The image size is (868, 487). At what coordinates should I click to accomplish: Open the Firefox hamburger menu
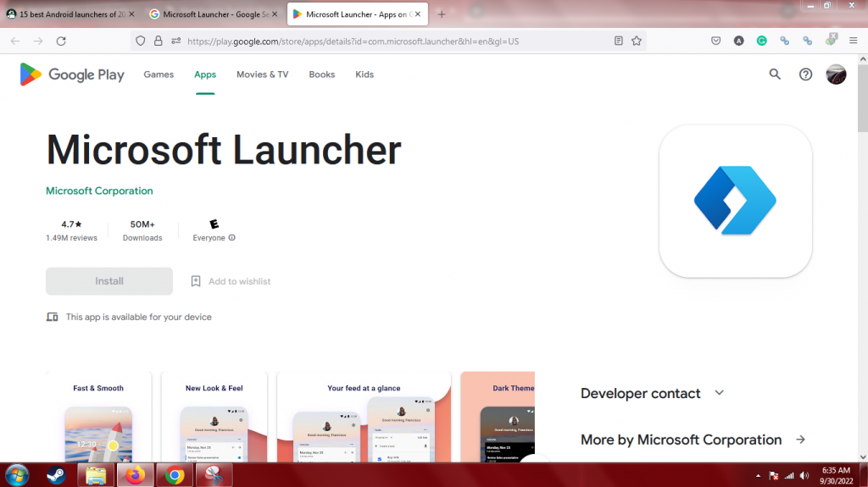coord(853,41)
